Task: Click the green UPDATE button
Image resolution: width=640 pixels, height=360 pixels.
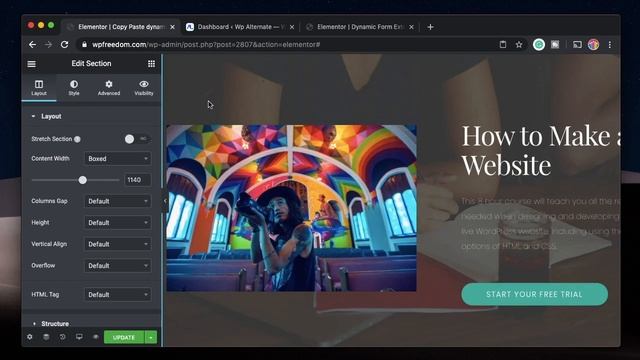Action: (x=124, y=338)
